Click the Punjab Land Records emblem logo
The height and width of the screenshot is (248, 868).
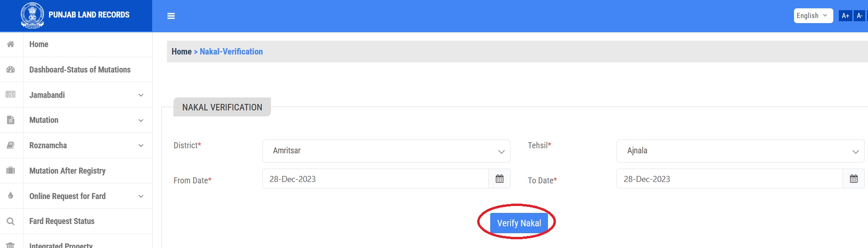(32, 15)
